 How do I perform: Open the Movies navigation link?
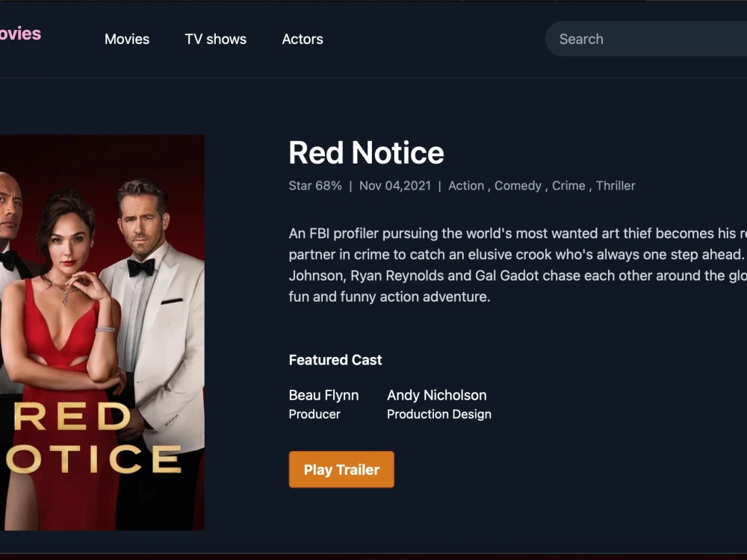[127, 39]
